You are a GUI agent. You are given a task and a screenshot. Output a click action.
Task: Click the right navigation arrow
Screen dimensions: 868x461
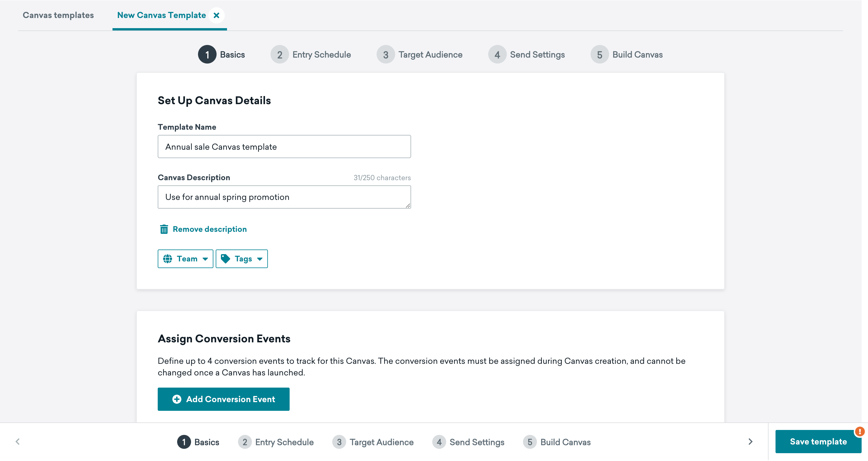750,442
